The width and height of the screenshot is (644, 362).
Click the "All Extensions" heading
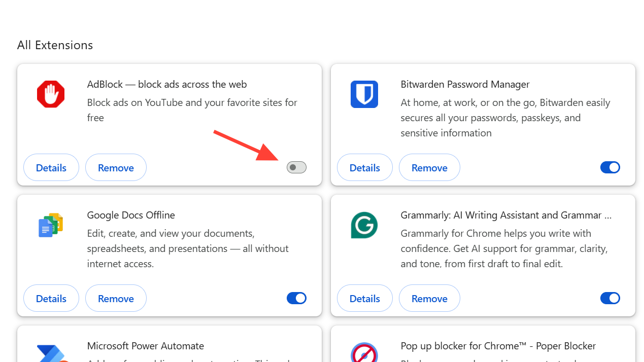point(55,45)
